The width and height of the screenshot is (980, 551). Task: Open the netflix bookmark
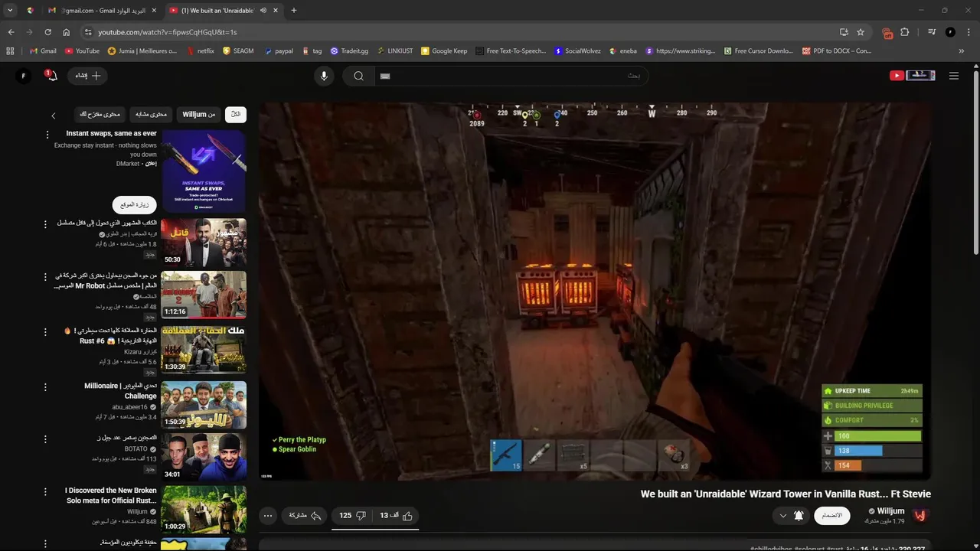pos(201,51)
